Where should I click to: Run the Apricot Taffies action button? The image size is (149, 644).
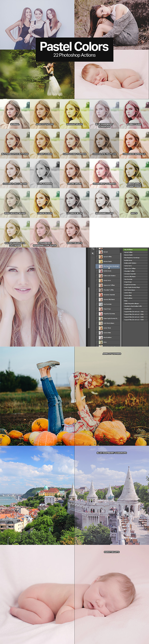click(135, 252)
